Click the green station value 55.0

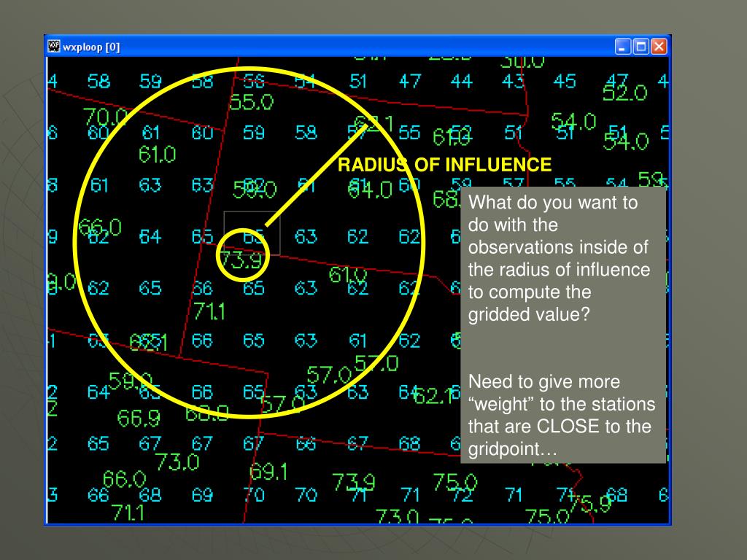252,102
